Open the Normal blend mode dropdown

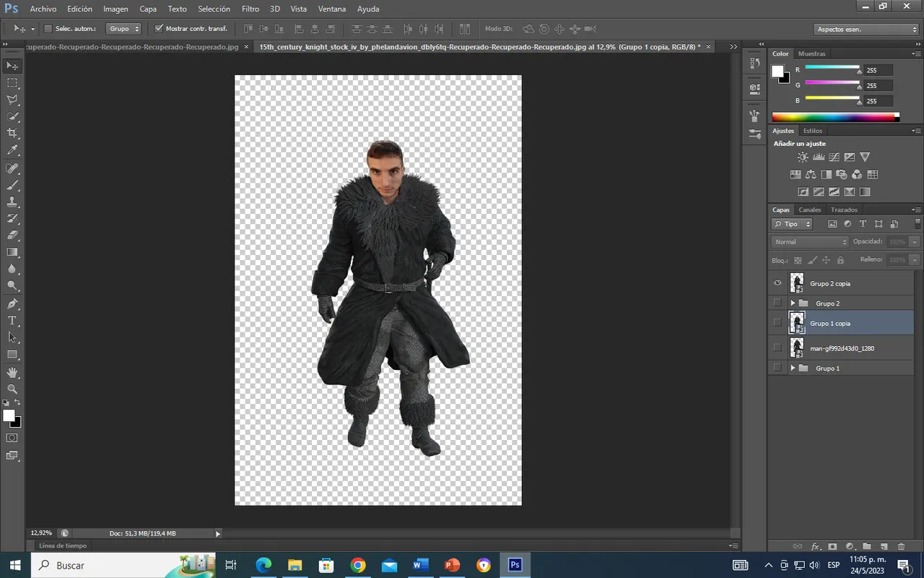tap(810, 242)
